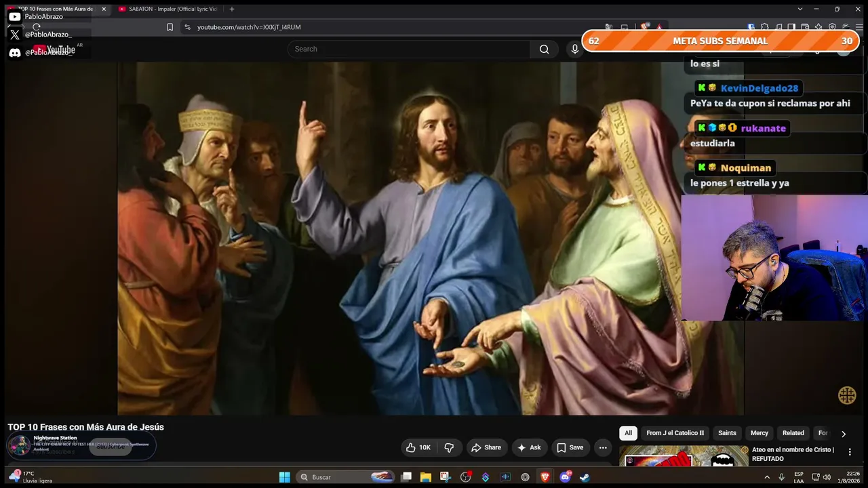Dislike the Jesus phrases video

(449, 447)
